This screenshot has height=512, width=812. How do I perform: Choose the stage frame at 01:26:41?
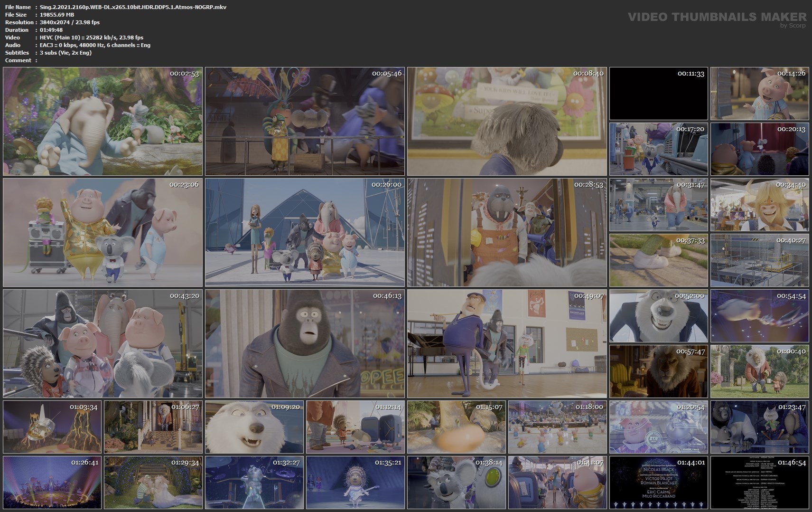click(52, 483)
